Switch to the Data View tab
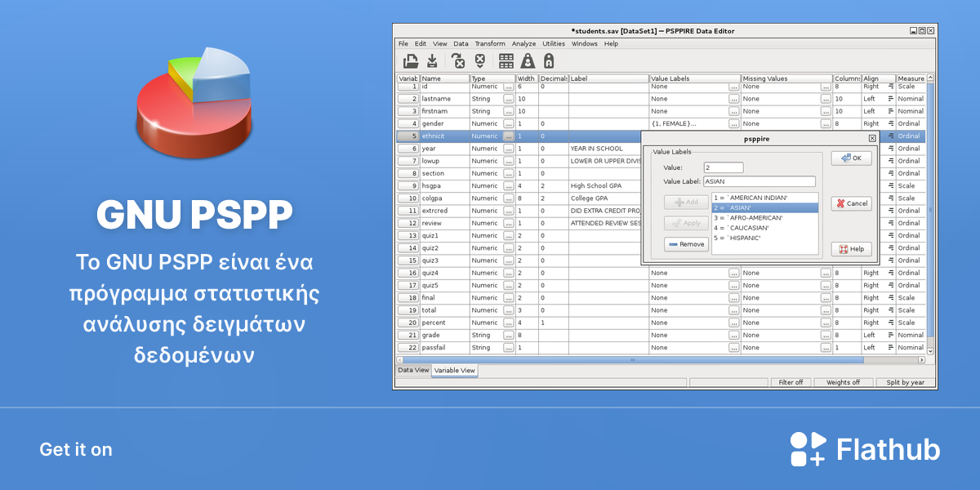 click(413, 370)
